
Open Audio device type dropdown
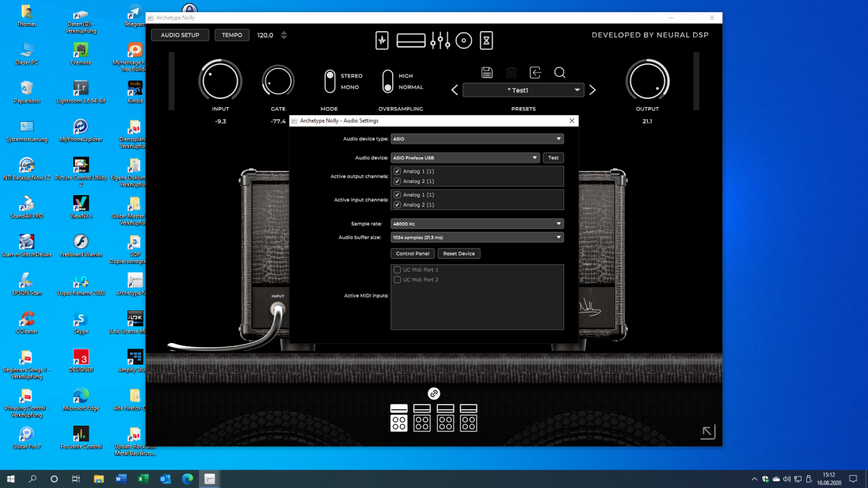click(x=477, y=139)
